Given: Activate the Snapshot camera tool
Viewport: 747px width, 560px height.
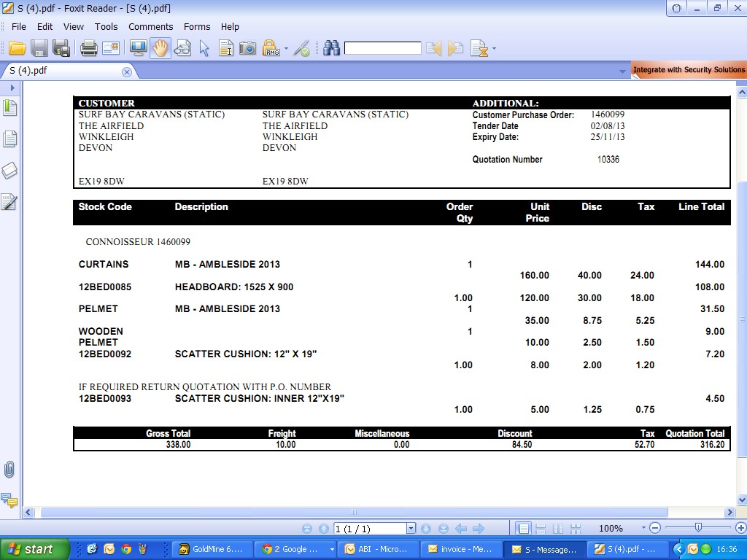Looking at the screenshot, I should (x=248, y=49).
